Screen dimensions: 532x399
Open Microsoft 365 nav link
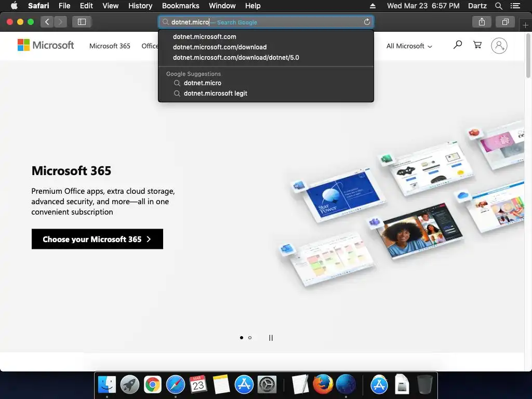110,46
